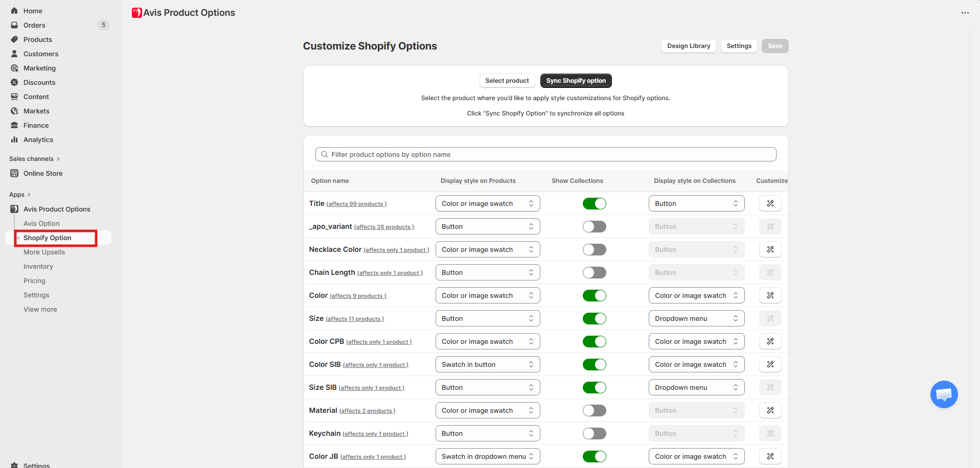
Task: Click the customize wand icon for Title
Action: [770, 203]
